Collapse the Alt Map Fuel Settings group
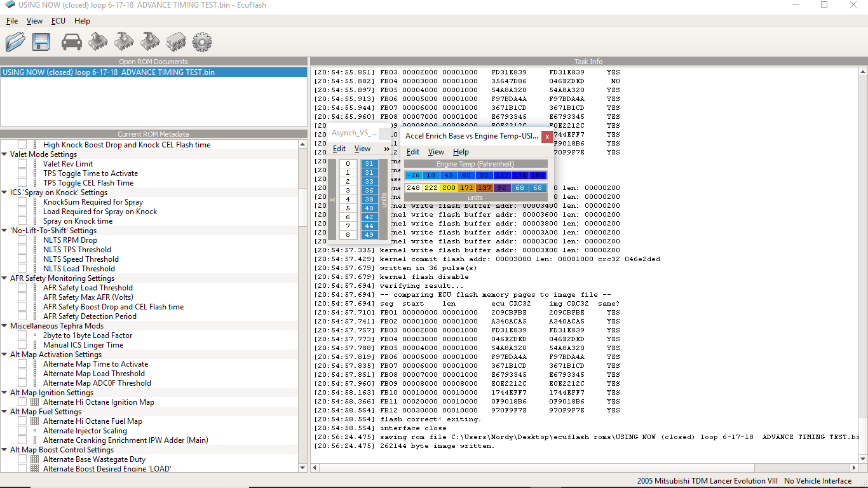868x488 pixels. (5, 412)
